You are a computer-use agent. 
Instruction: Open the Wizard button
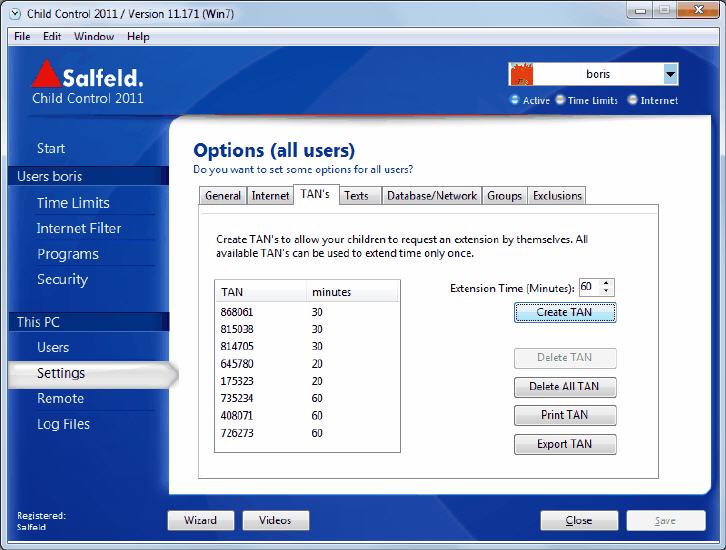coord(200,520)
